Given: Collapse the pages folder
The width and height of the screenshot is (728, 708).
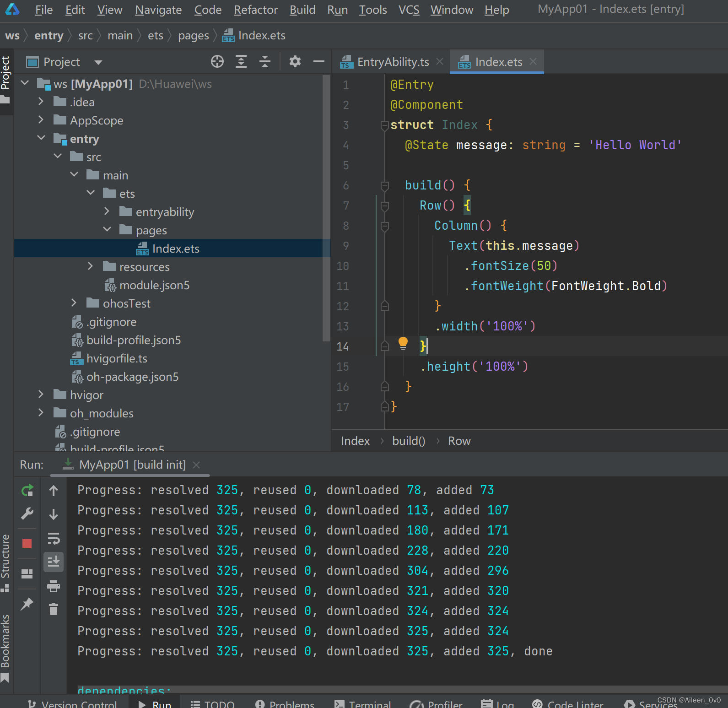Looking at the screenshot, I should point(107,230).
